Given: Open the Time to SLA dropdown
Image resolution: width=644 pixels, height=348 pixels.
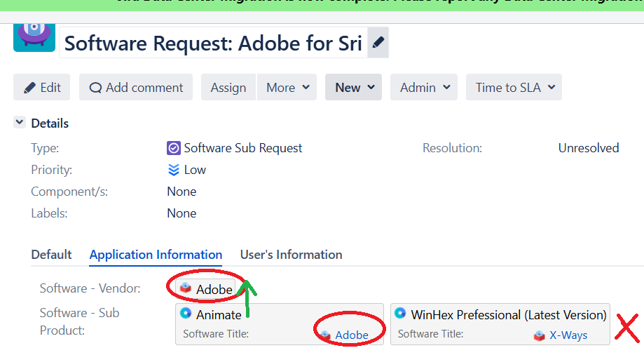Looking at the screenshot, I should [514, 87].
